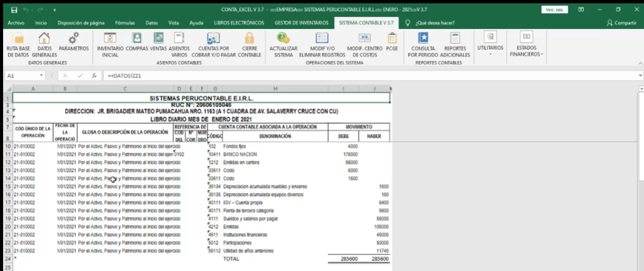The height and width of the screenshot is (271, 644).
Task: Select debe value 176000
Action: point(343,155)
